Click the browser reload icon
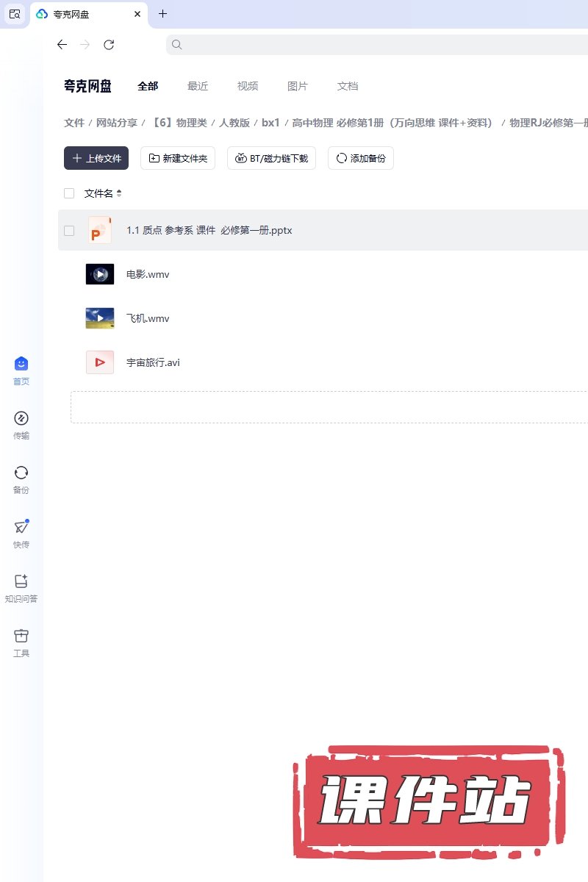Screen dimensions: 588x882 tap(109, 45)
